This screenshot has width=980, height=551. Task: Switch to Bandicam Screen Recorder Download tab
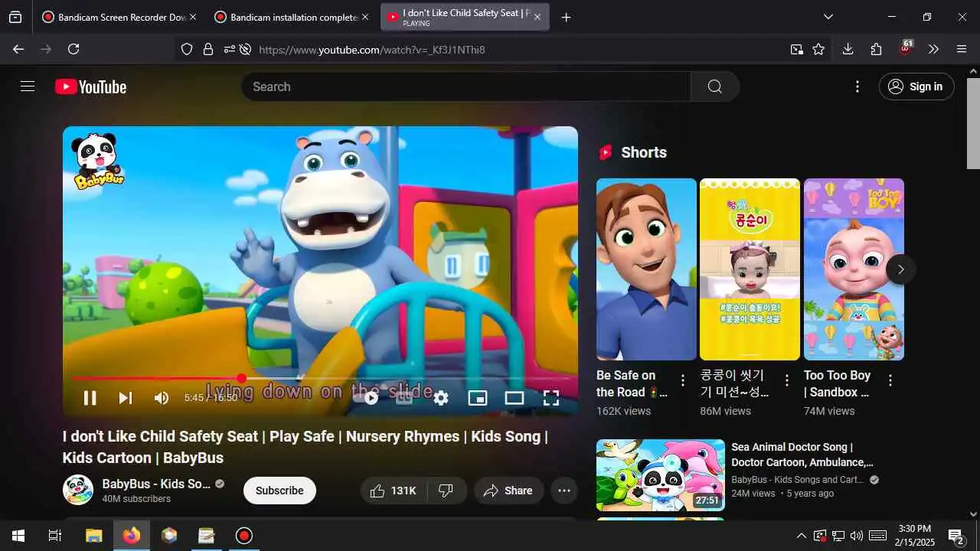point(119,17)
